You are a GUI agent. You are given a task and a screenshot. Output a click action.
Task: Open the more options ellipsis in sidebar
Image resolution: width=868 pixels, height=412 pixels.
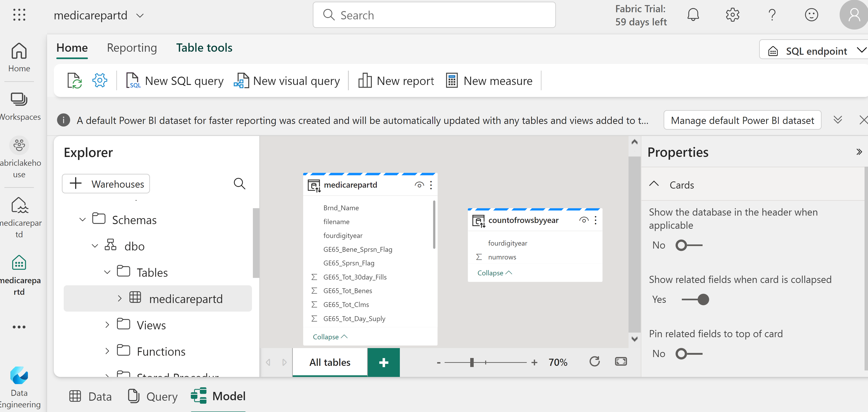19,327
